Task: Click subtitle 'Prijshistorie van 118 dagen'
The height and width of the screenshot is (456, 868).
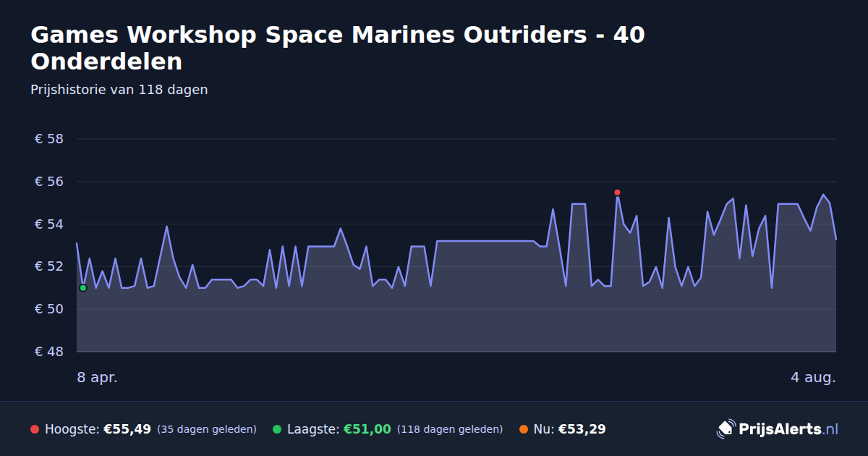Action: click(119, 90)
